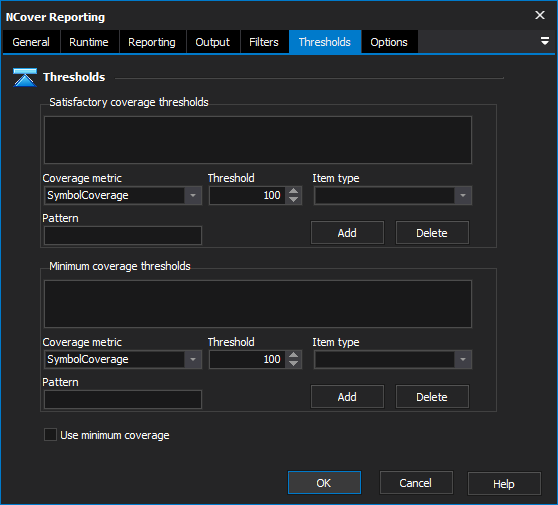Go to the Filters tab
The width and height of the screenshot is (558, 505).
pos(264,42)
